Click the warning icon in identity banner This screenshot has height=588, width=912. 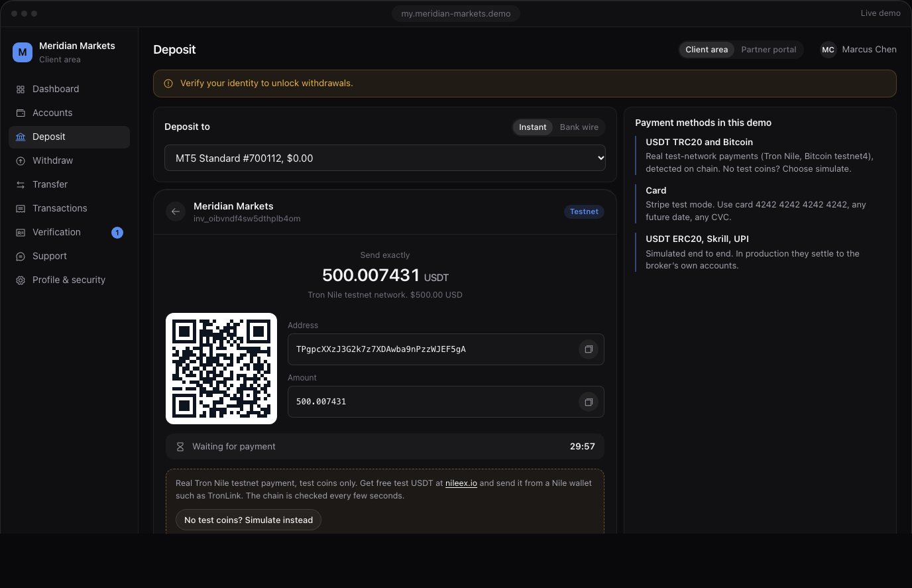(168, 84)
